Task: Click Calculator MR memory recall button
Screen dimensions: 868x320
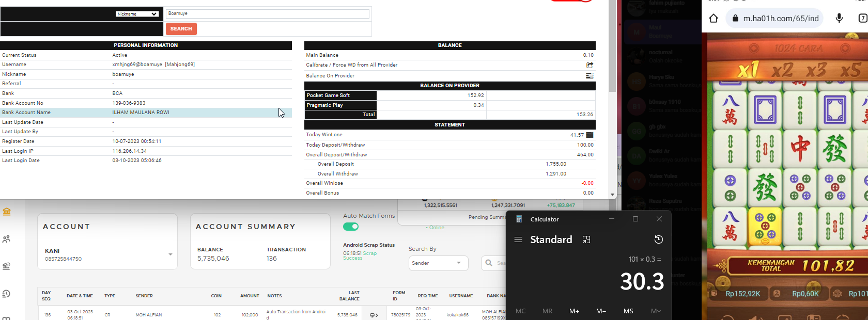Action: (x=548, y=311)
